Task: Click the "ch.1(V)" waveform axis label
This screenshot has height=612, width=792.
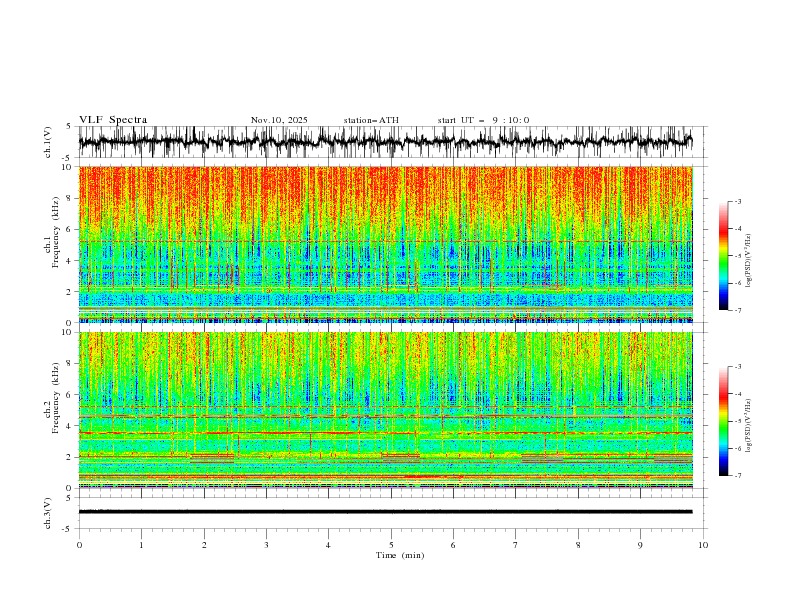Action: pyautogui.click(x=48, y=142)
